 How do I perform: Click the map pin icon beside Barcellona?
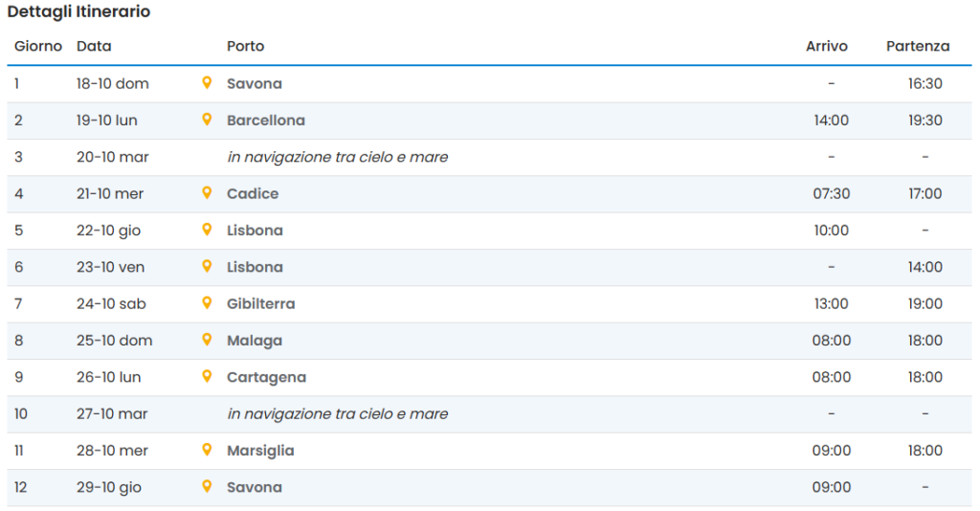click(x=207, y=120)
